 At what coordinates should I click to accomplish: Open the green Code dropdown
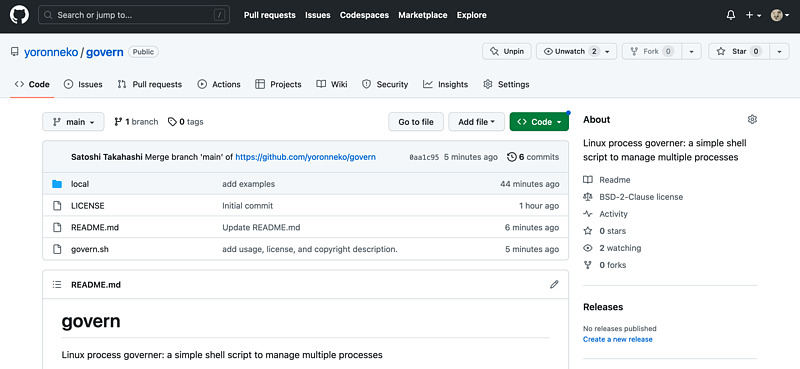click(x=539, y=121)
